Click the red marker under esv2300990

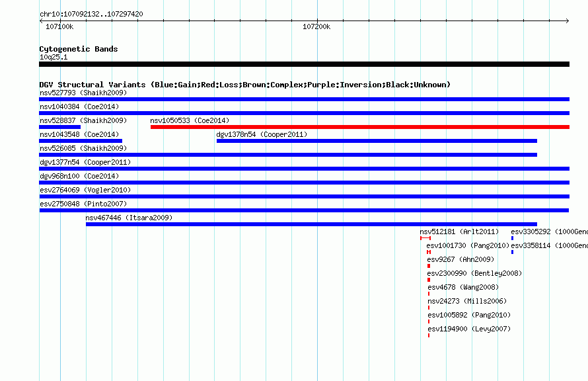429,280
